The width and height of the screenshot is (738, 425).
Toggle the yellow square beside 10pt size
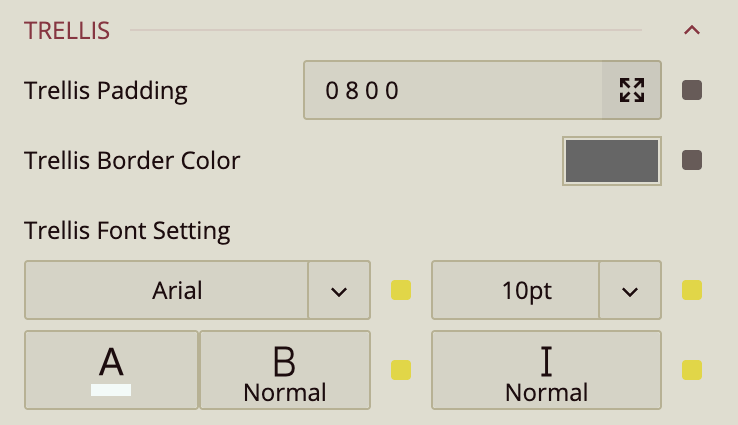click(691, 291)
